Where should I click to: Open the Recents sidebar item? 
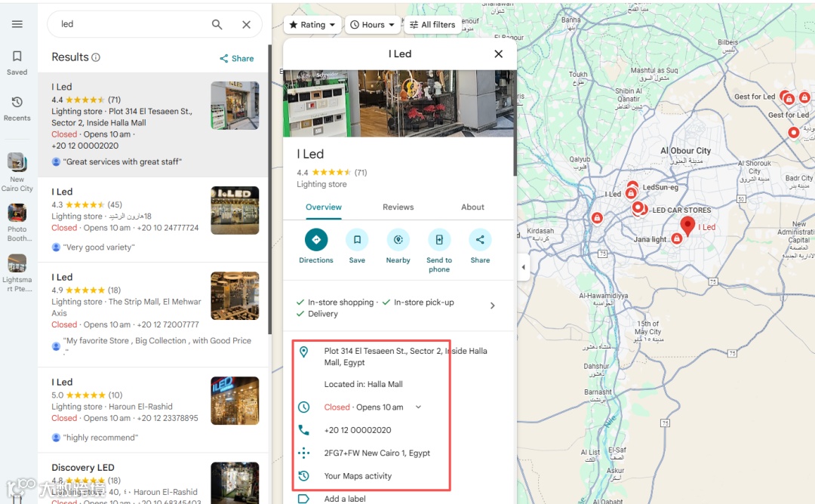17,109
